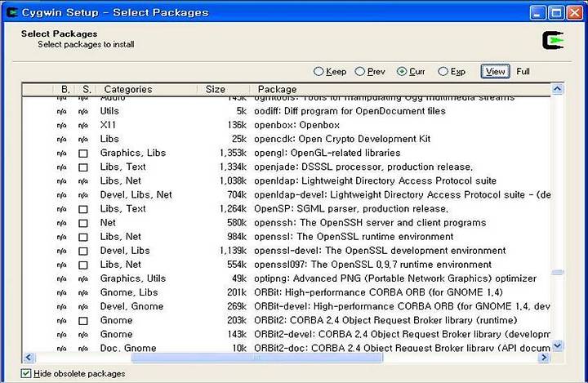Click the View button

coord(496,71)
